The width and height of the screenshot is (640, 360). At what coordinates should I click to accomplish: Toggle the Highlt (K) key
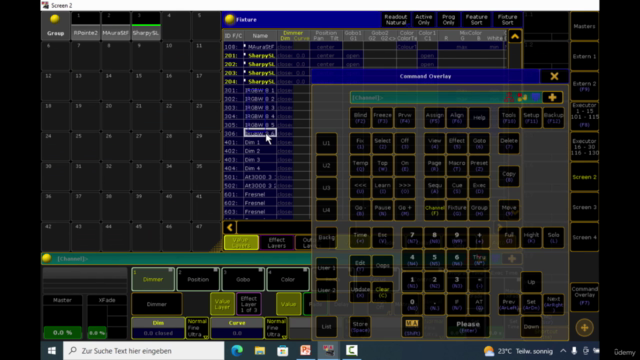tap(531, 238)
